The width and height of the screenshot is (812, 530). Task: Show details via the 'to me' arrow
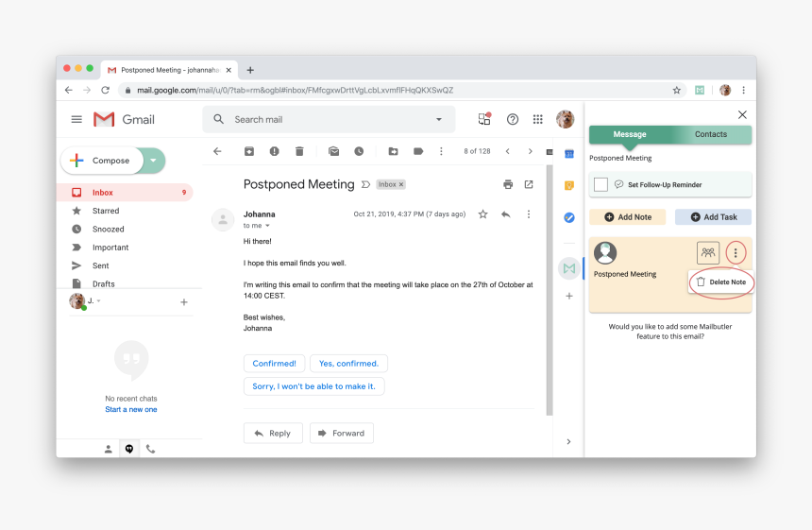268,226
